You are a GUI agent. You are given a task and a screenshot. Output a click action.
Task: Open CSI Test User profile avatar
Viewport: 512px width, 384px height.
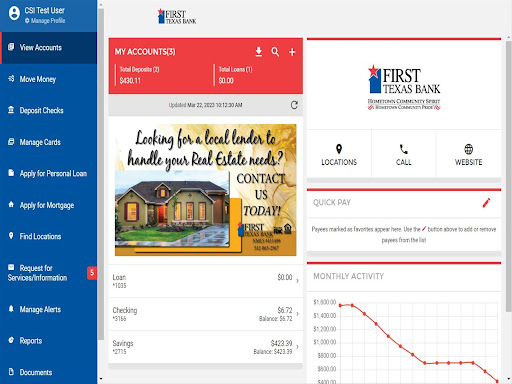(14, 13)
